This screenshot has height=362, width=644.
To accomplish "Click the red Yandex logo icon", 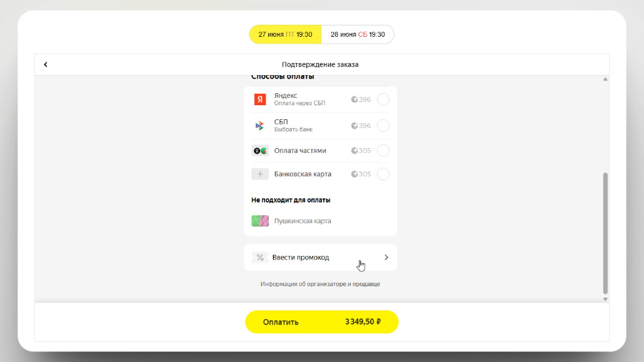I will (x=260, y=99).
